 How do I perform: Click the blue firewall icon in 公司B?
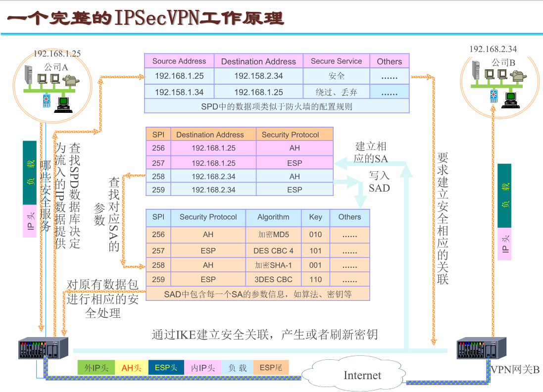pos(494,96)
